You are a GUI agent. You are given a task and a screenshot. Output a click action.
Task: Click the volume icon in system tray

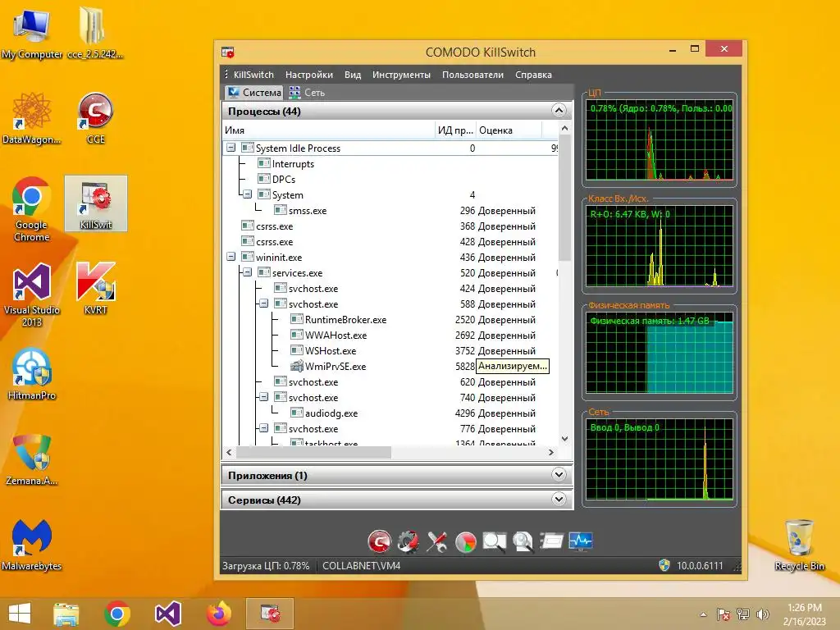click(x=762, y=614)
